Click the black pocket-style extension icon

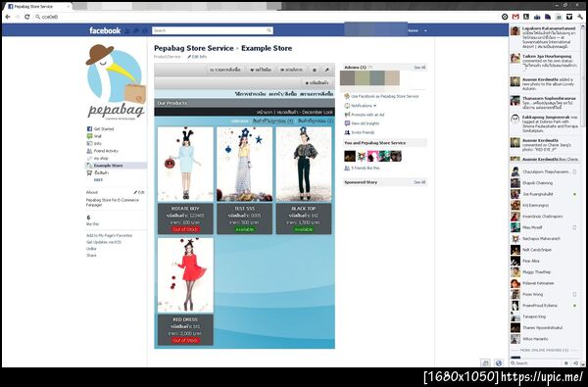click(x=569, y=17)
